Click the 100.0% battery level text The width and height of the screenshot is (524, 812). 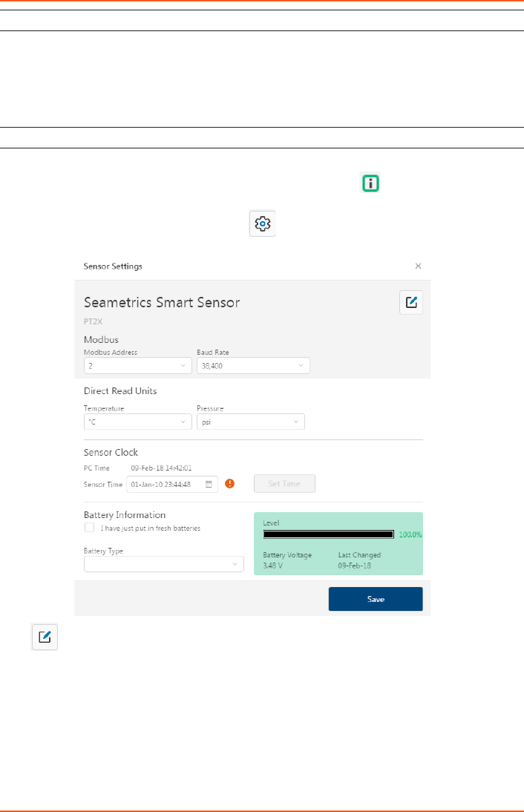tap(410, 534)
